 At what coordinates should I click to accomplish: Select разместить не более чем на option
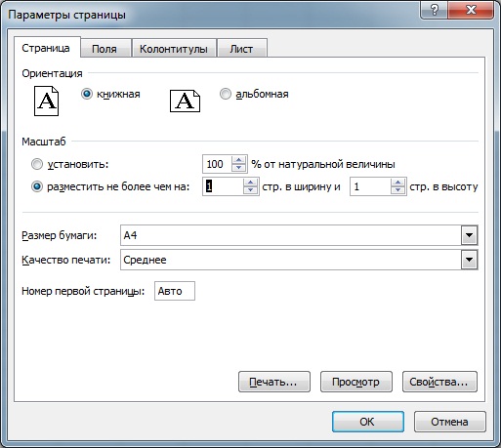click(37, 186)
